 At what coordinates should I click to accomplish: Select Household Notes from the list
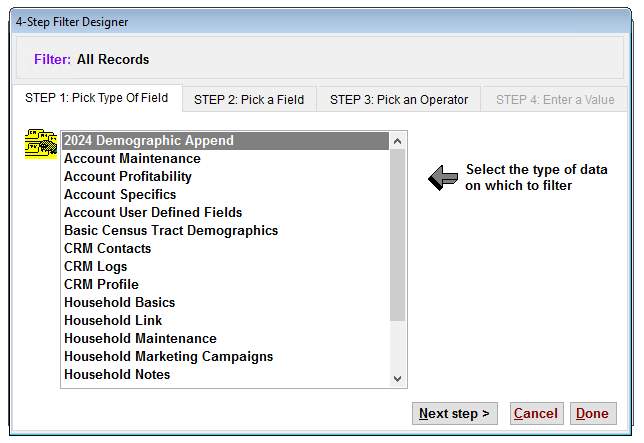[x=225, y=374]
